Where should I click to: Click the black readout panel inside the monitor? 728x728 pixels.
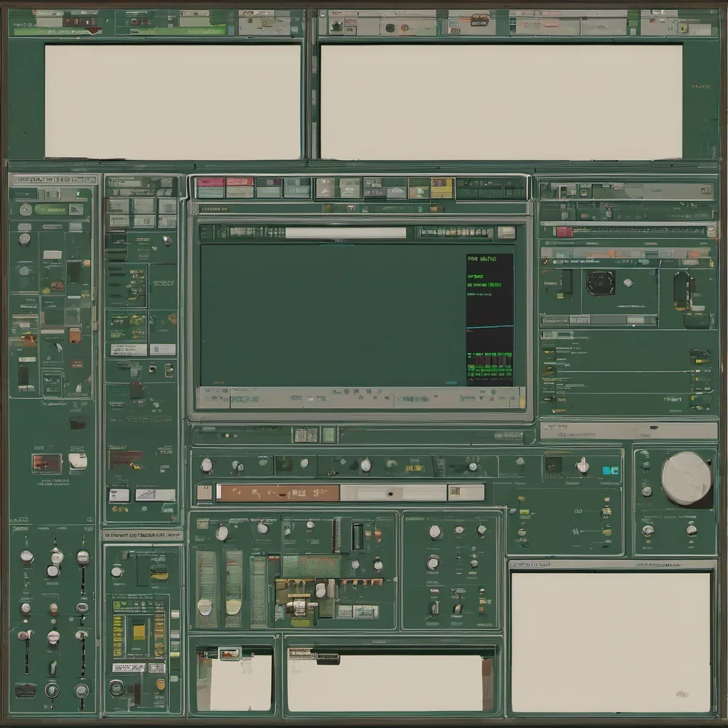tap(490, 320)
